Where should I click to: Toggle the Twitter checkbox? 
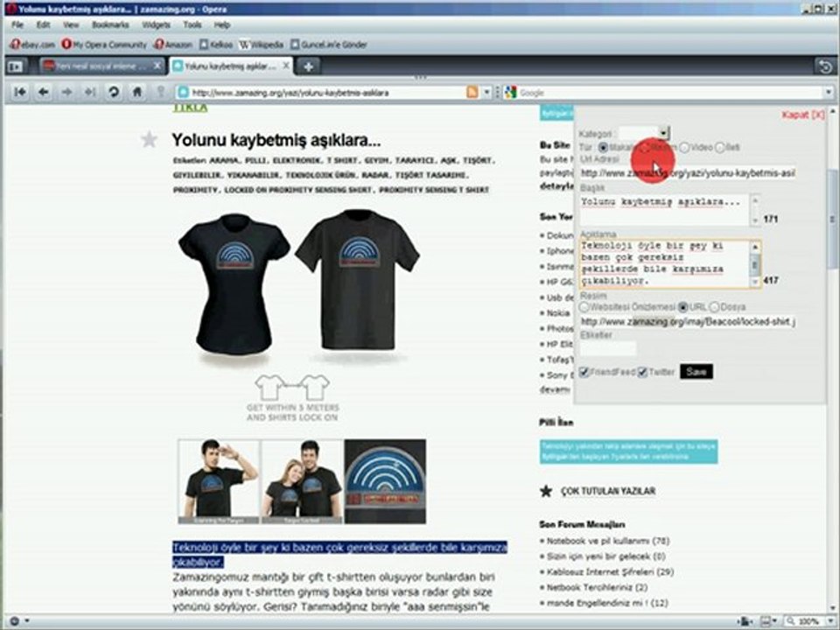click(x=642, y=372)
